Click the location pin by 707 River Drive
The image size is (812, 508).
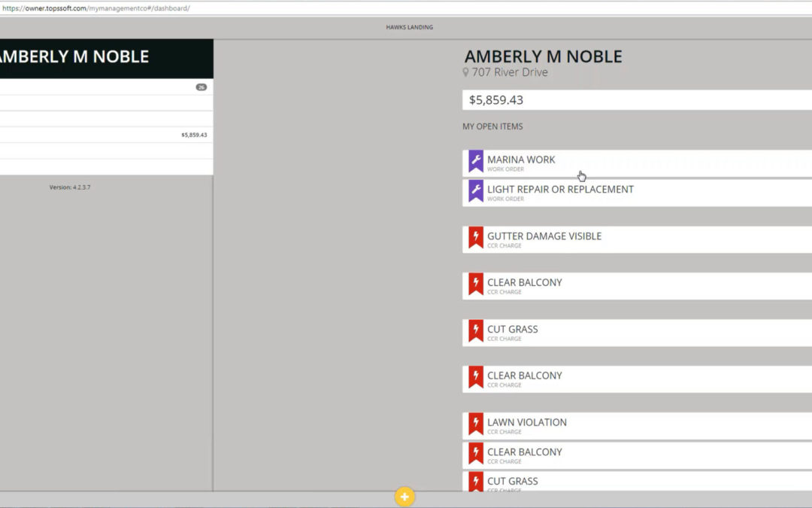465,73
